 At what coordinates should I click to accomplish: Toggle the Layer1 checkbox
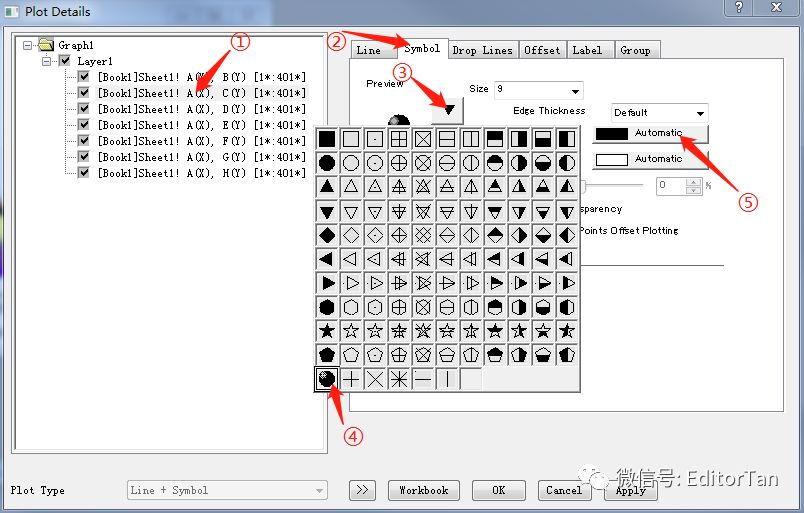click(x=65, y=61)
